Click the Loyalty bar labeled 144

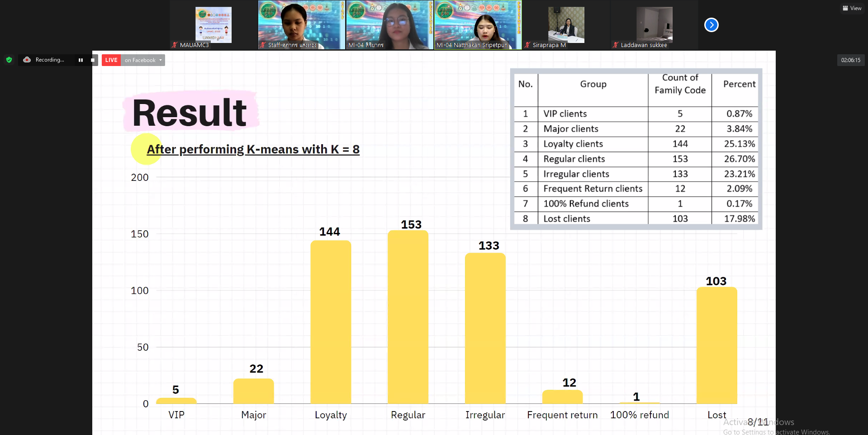(331, 322)
